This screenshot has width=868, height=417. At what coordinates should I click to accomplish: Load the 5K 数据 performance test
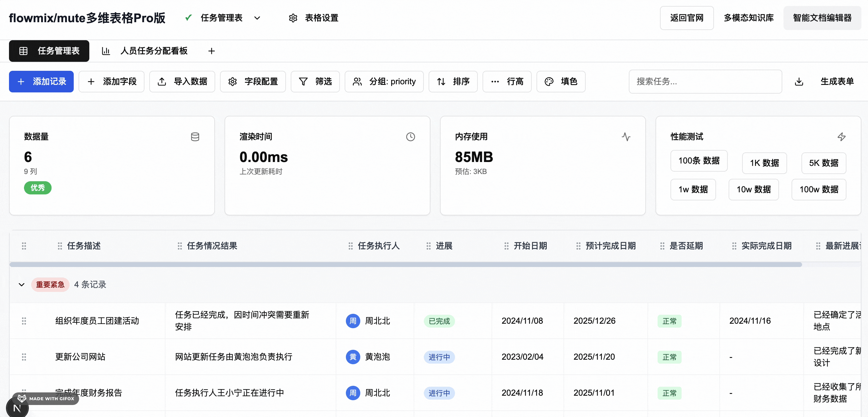coord(824,163)
